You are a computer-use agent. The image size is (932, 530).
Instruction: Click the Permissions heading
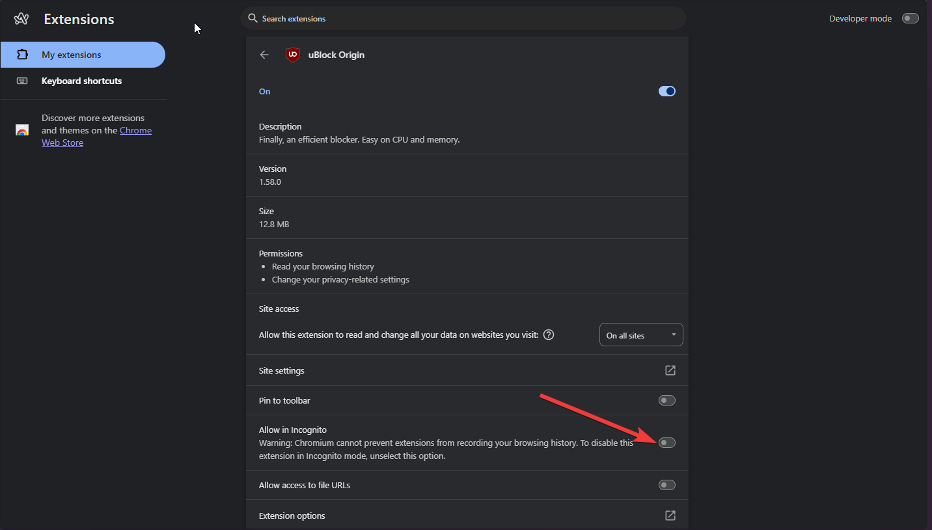(281, 253)
